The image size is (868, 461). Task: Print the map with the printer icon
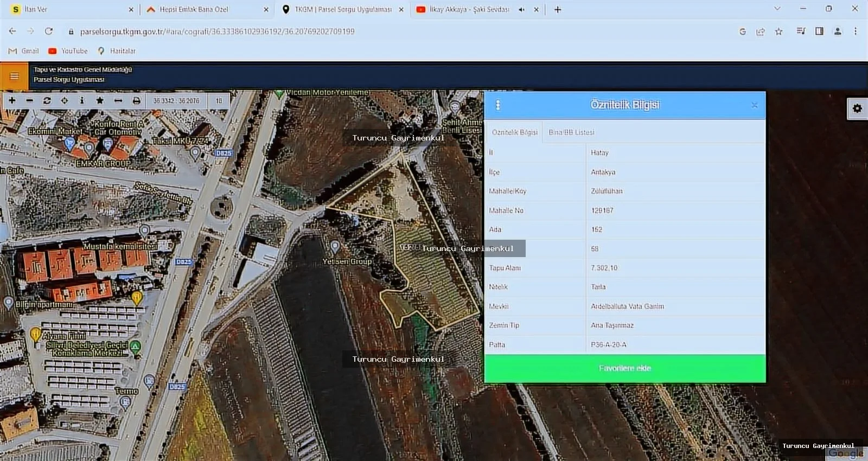136,100
